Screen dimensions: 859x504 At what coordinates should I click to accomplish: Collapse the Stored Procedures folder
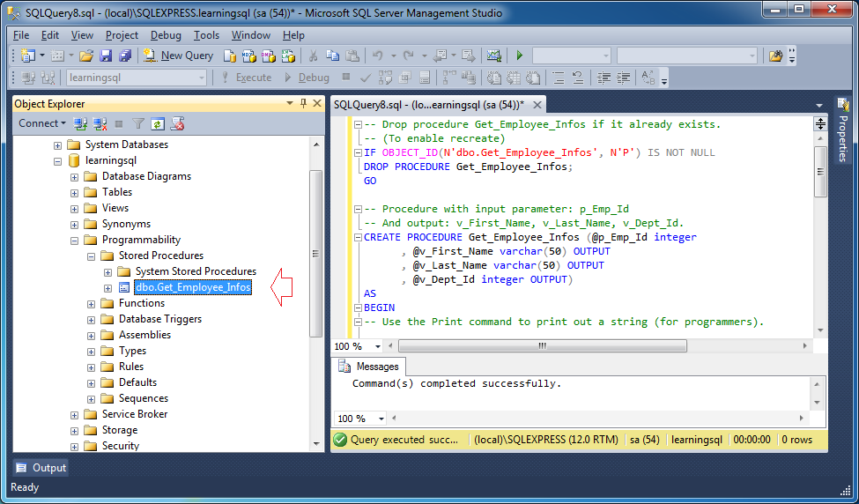point(91,256)
